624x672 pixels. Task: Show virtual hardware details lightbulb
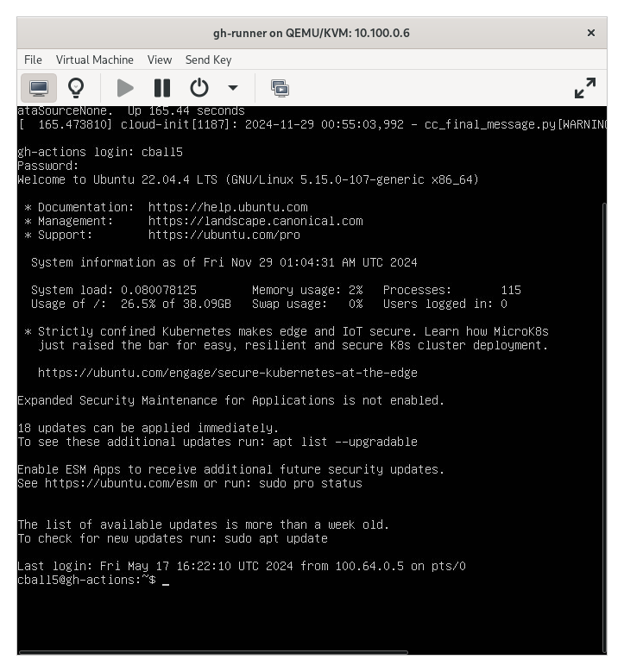coord(76,88)
